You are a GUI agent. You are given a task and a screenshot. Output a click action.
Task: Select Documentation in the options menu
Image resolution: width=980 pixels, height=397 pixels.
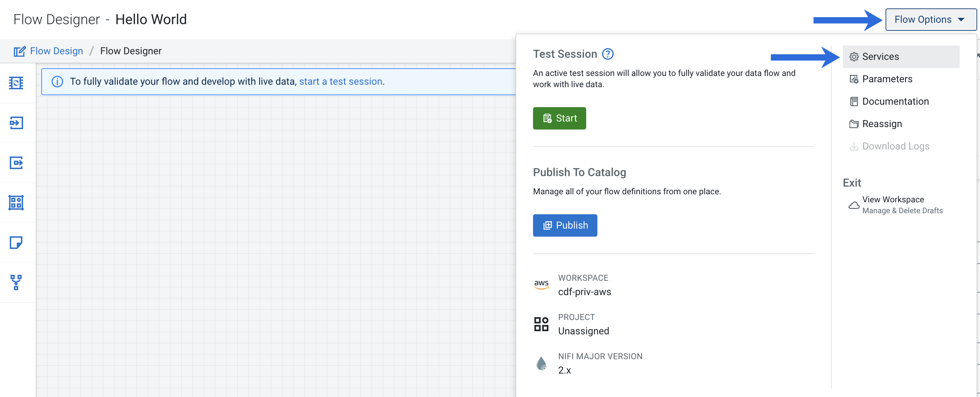pos(895,102)
